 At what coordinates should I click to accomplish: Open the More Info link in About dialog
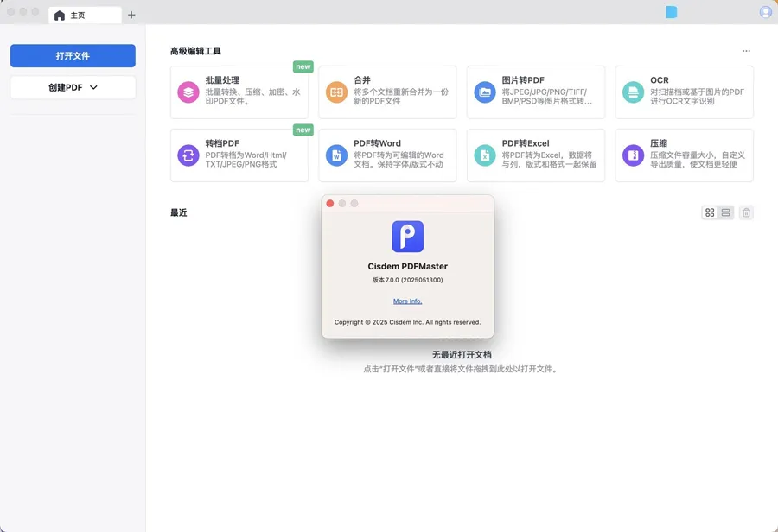pos(407,301)
